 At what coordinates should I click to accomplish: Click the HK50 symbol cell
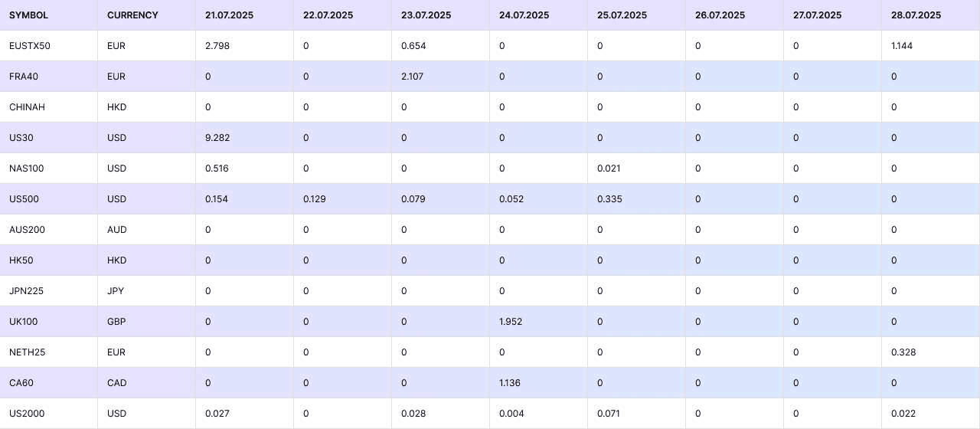pyautogui.click(x=49, y=260)
